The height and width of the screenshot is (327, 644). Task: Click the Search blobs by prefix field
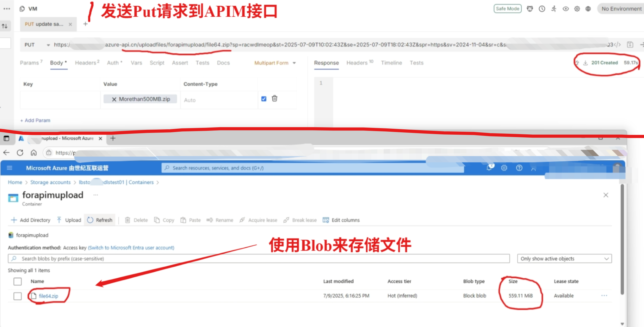point(259,259)
